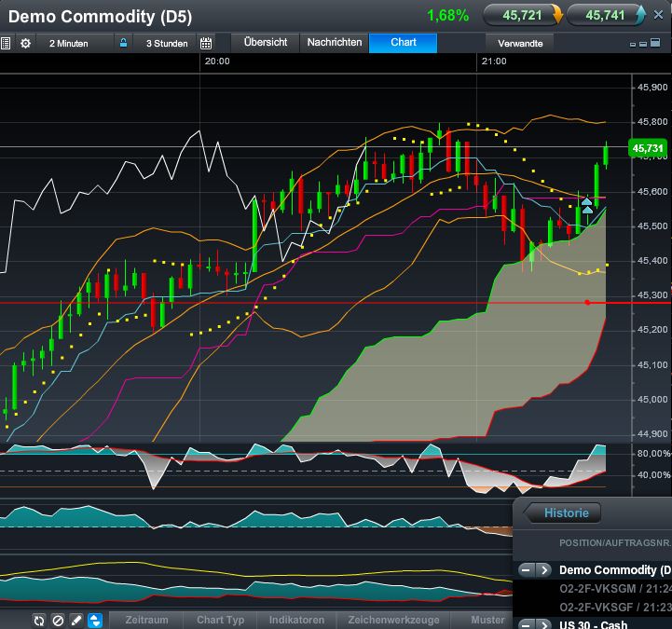Select the smallest window size icon
The image size is (672, 629).
633,44
